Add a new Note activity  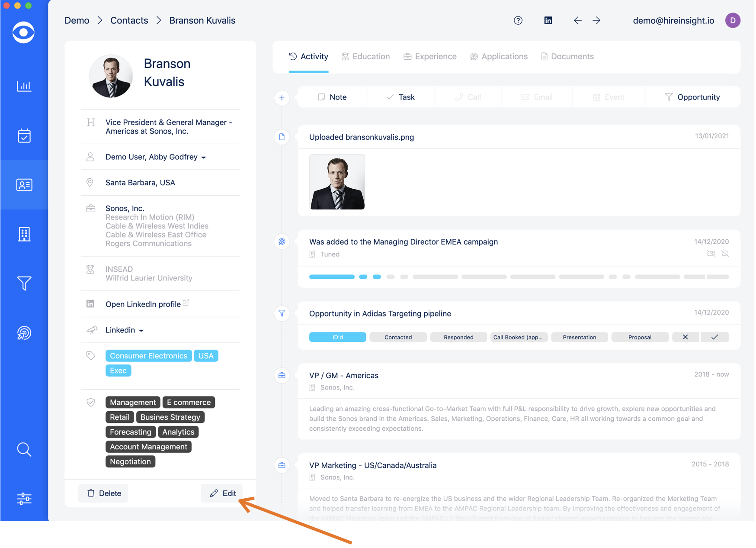(332, 97)
